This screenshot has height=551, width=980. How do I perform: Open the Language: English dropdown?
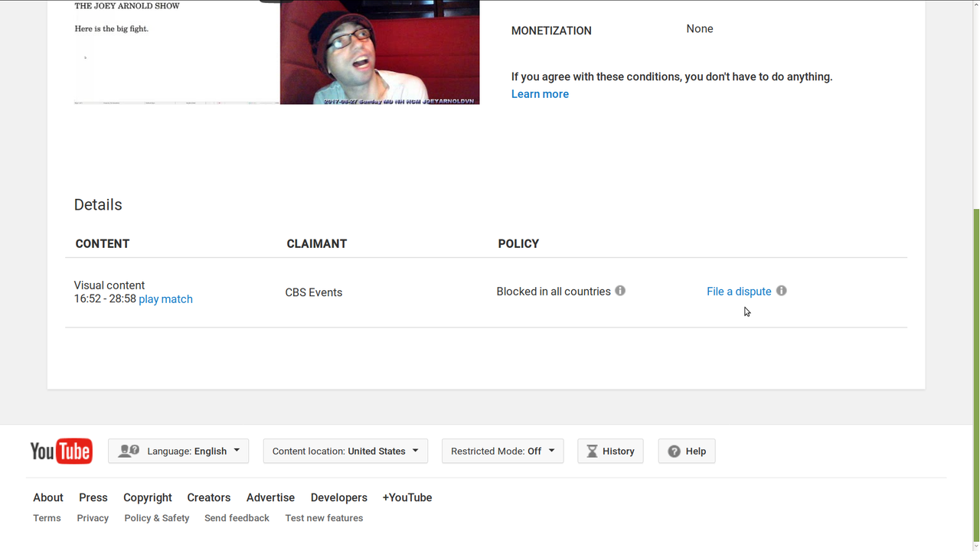pyautogui.click(x=178, y=452)
